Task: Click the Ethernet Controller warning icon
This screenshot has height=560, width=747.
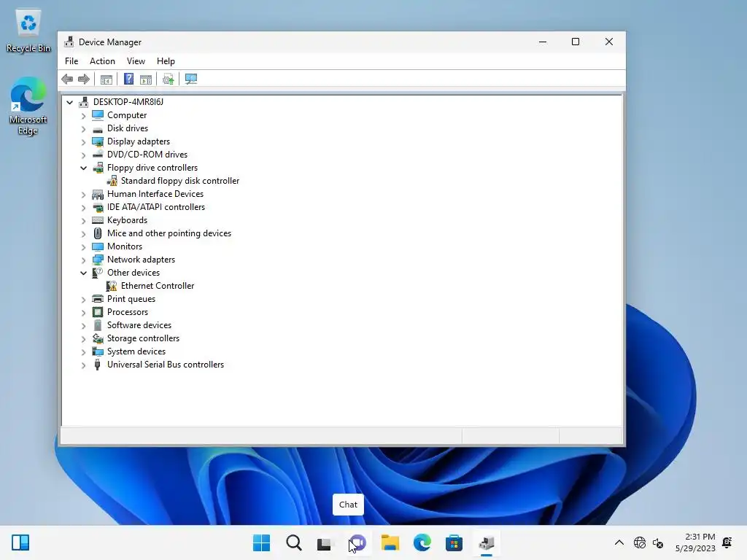Action: [112, 286]
